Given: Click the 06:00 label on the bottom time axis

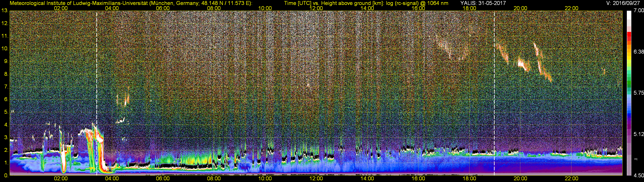Looking at the screenshot, I should [163, 179].
